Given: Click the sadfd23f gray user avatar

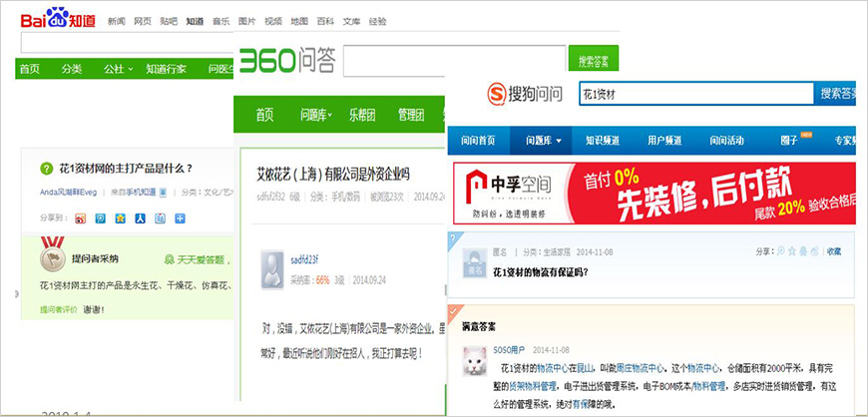Looking at the screenshot, I should pyautogui.click(x=274, y=267).
